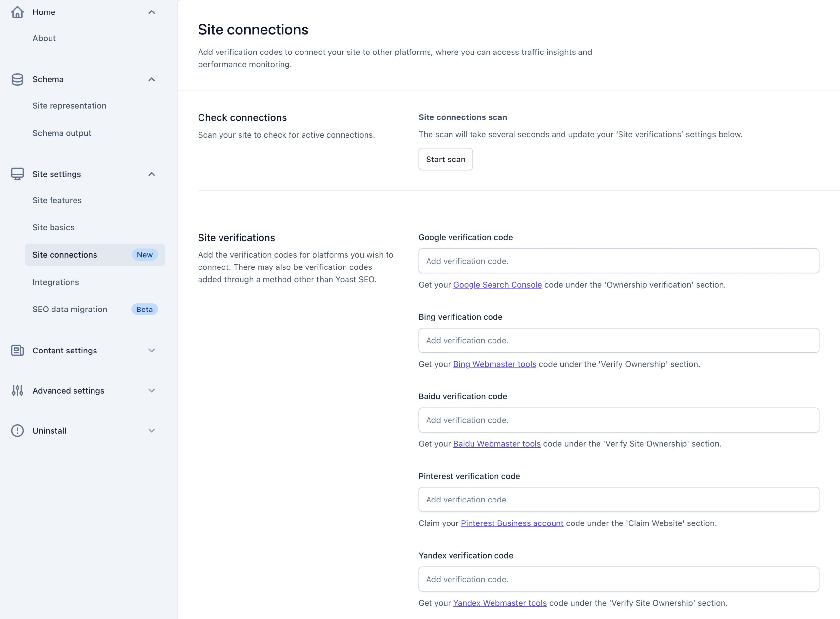Click the Advanced settings sliders icon
This screenshot has width=840, height=619.
tap(17, 391)
